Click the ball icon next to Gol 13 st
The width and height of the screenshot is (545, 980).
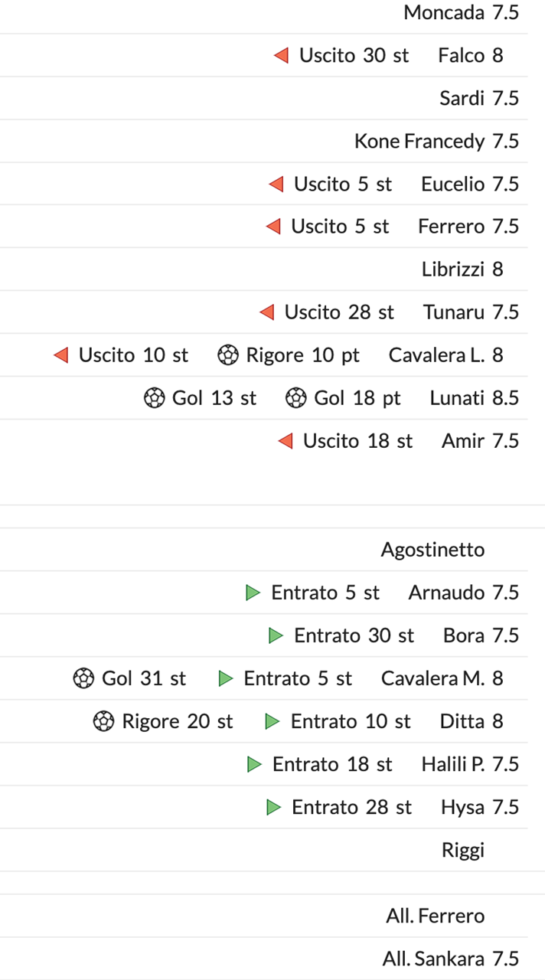coord(154,398)
